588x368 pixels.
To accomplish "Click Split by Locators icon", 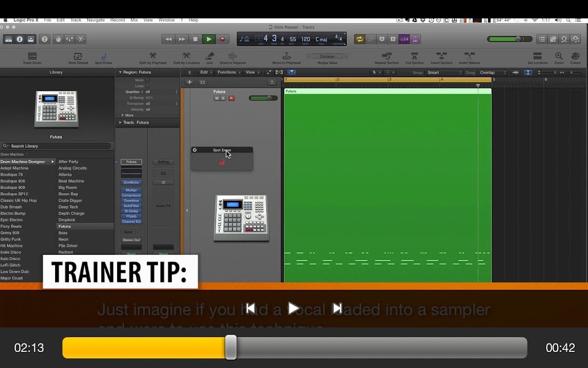I will pos(187,56).
